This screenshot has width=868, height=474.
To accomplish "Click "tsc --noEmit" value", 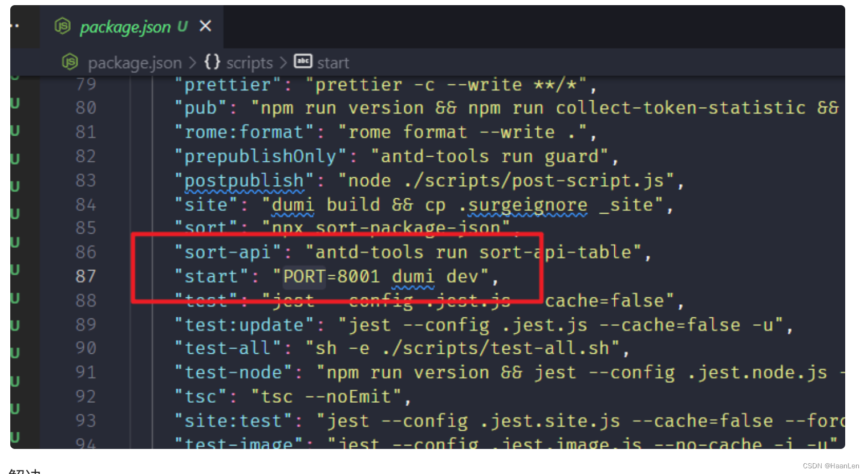I will point(326,397).
